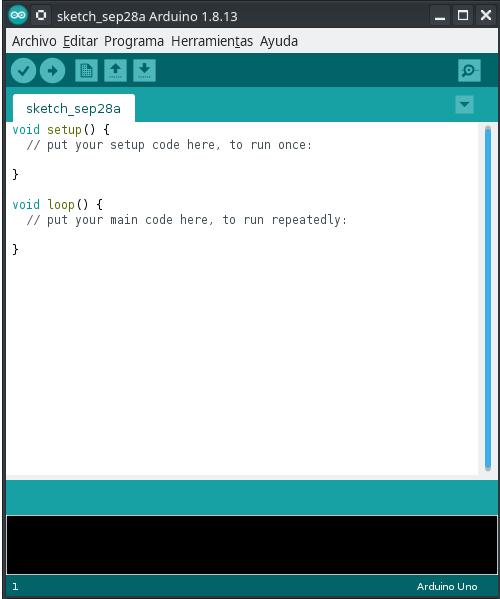Click the 'void setup() {' line
The width and height of the screenshot is (500, 599).
61,130
